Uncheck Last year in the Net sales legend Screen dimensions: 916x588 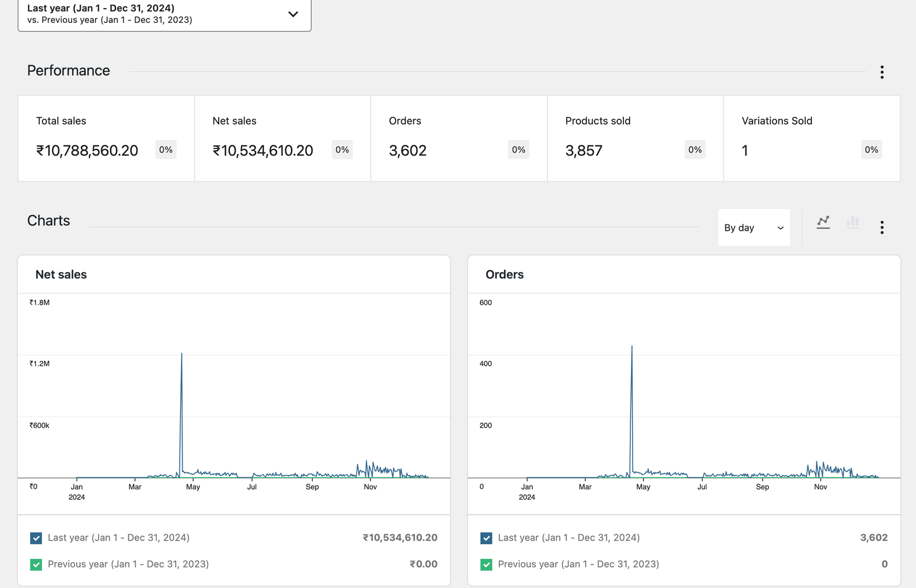(x=36, y=538)
